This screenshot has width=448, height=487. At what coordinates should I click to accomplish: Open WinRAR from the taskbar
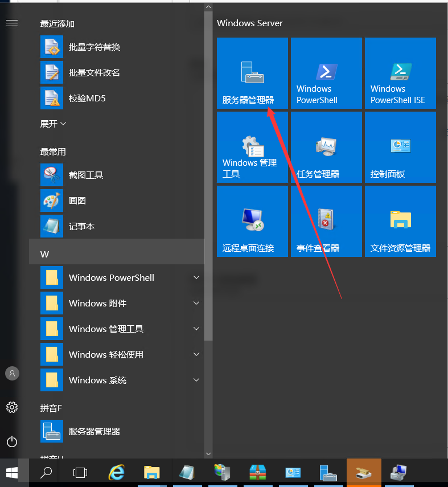pyautogui.click(x=258, y=473)
